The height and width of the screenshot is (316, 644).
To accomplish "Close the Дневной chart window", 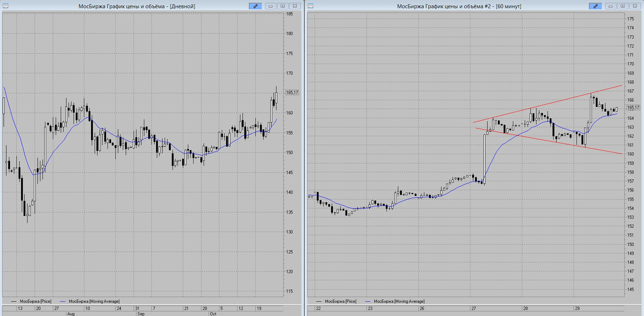I will click(x=295, y=6).
